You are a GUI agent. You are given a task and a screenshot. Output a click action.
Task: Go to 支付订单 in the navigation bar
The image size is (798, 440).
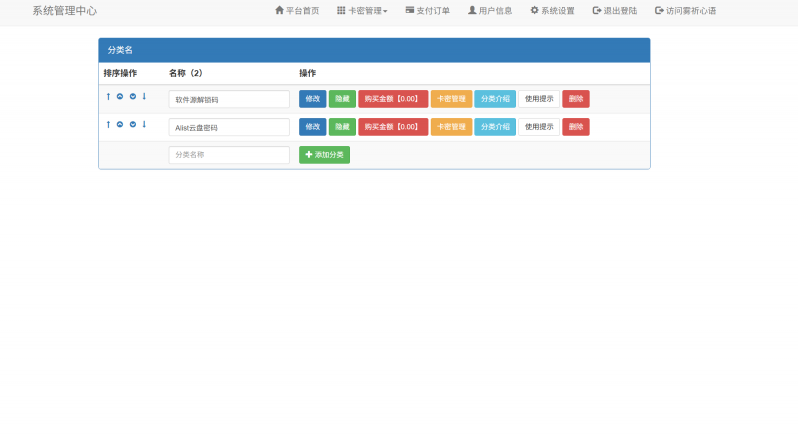coord(427,11)
